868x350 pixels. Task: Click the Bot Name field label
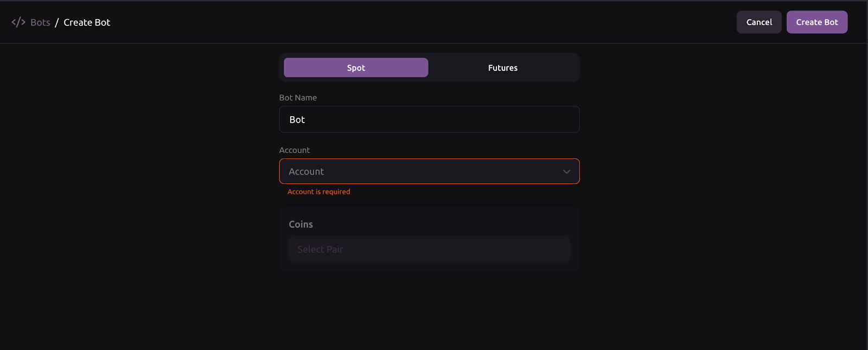(298, 98)
